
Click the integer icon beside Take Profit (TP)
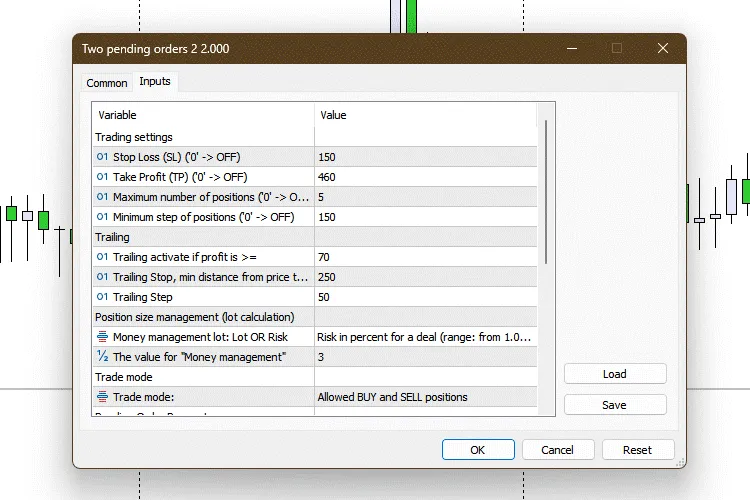tap(102, 177)
